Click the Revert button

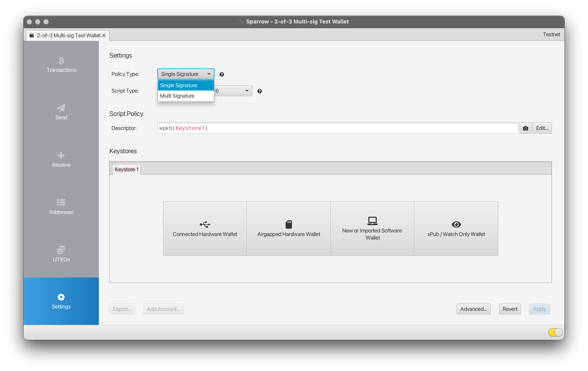(510, 309)
